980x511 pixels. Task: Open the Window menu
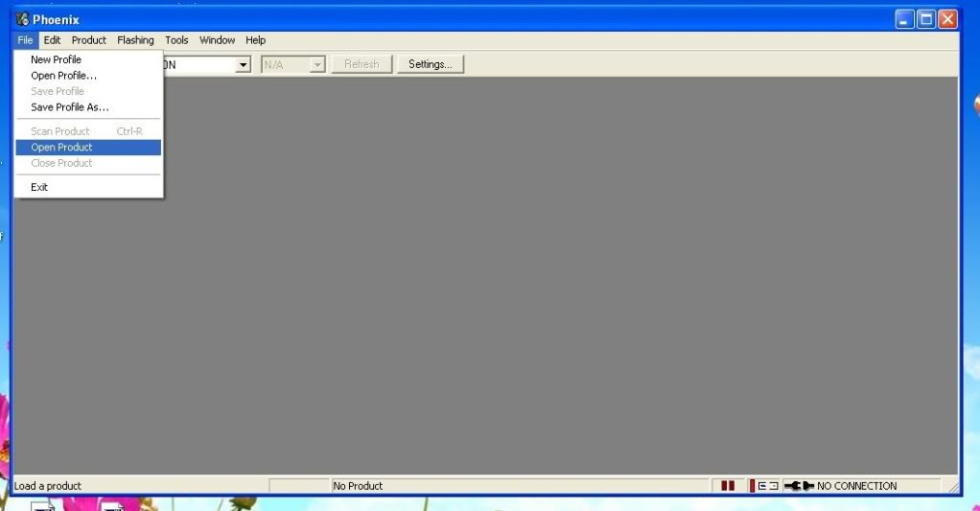click(217, 40)
